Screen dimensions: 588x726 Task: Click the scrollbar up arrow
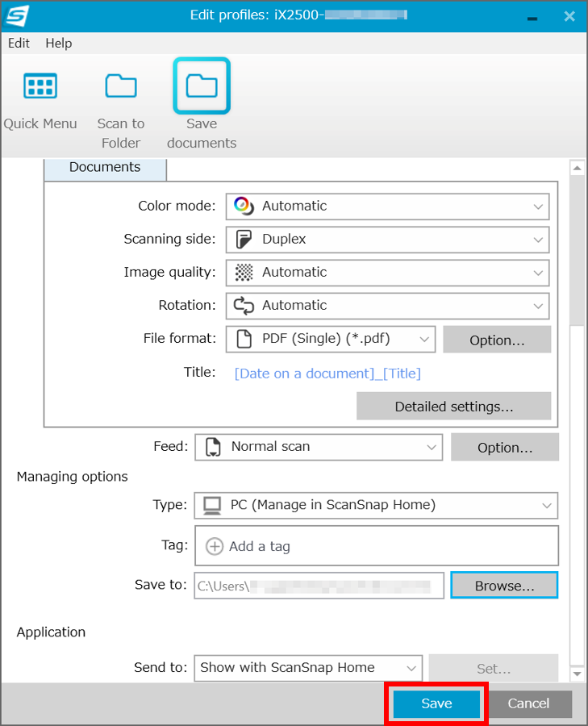tap(577, 168)
